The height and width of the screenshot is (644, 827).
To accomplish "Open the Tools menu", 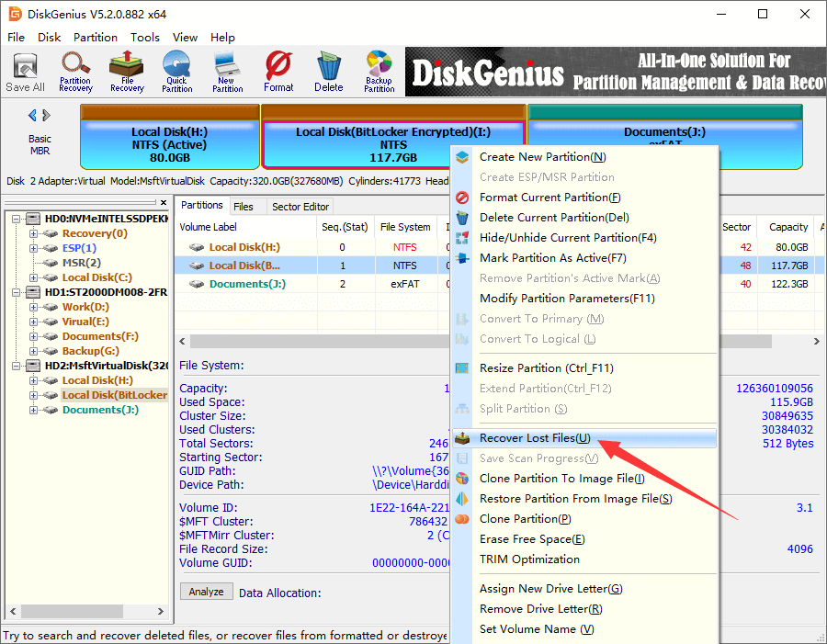I will tap(144, 38).
